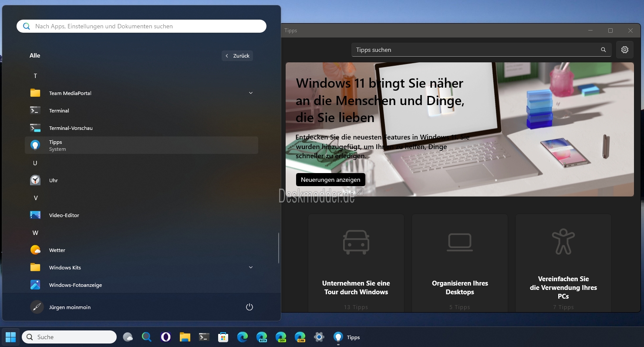Click the Neuerungen anzeigen button
The width and height of the screenshot is (644, 347).
tap(330, 180)
